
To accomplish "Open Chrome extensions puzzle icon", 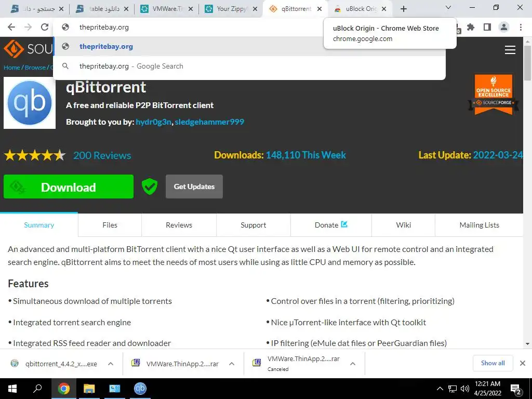I will click(471, 27).
